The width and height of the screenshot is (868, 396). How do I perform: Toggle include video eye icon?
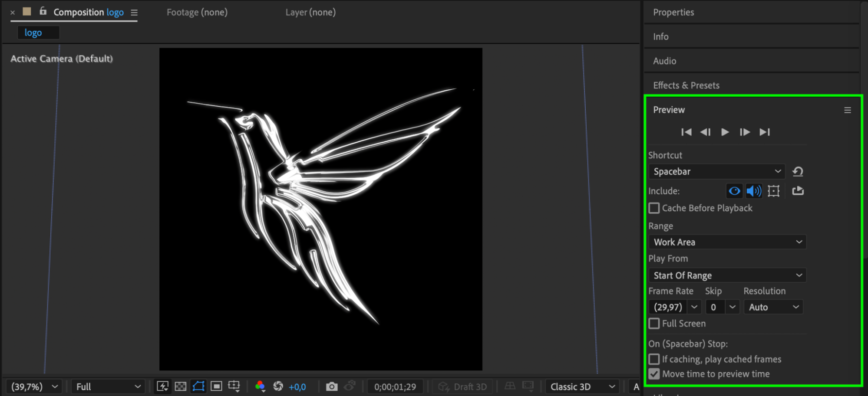(x=734, y=191)
